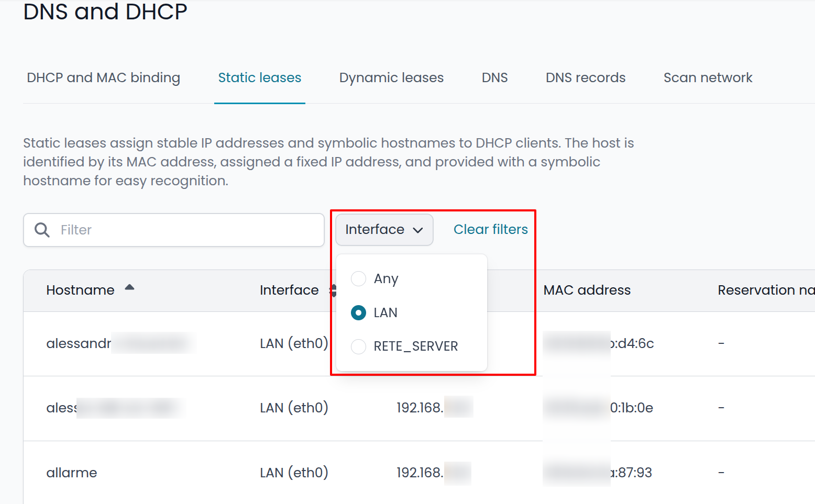Switch to Dynamic leases tab
Screen dimensions: 815x504
[391, 78]
